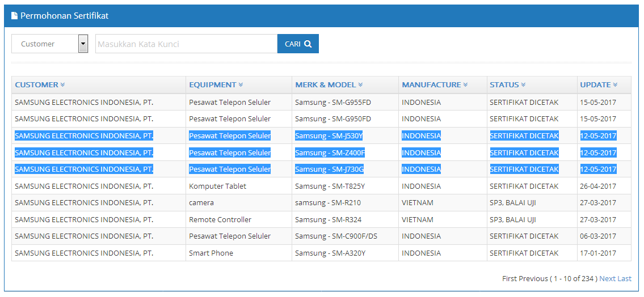Click the document icon beside Permohonan Sertifikat

pos(14,16)
